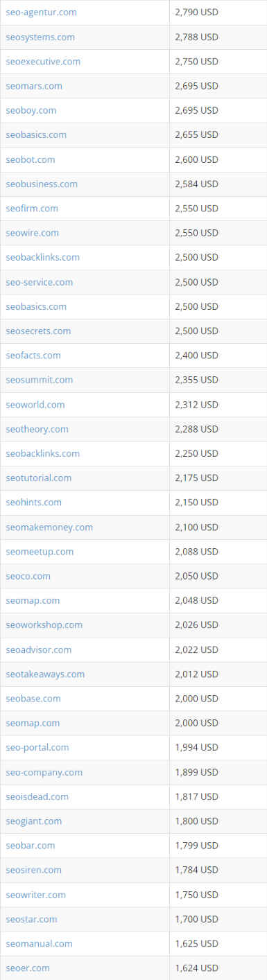Open the seobot.com domain link
This screenshot has height=980, width=267.
31,159
